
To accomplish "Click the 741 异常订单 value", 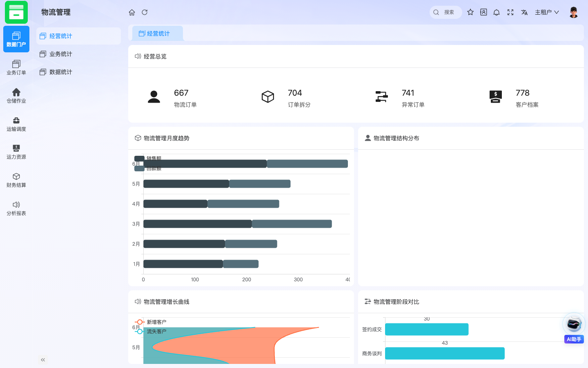I will 408,93.
